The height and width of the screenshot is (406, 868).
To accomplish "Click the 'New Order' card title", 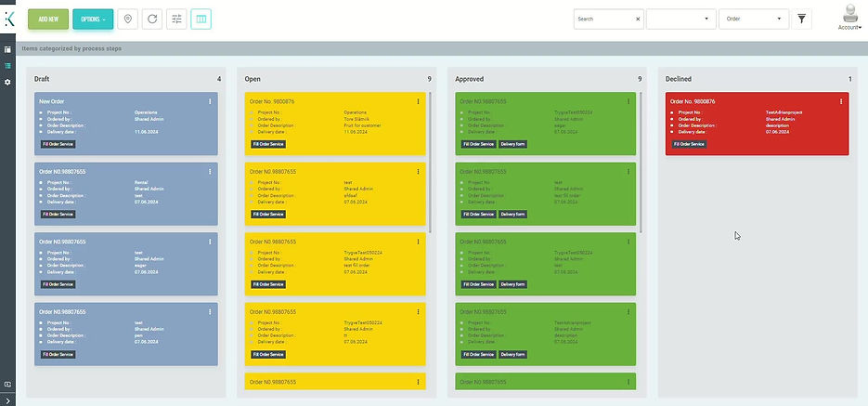I will click(x=51, y=101).
